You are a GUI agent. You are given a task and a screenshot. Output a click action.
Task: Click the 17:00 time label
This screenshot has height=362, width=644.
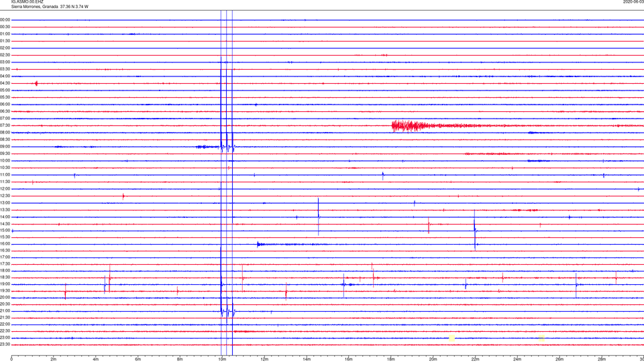5,257
